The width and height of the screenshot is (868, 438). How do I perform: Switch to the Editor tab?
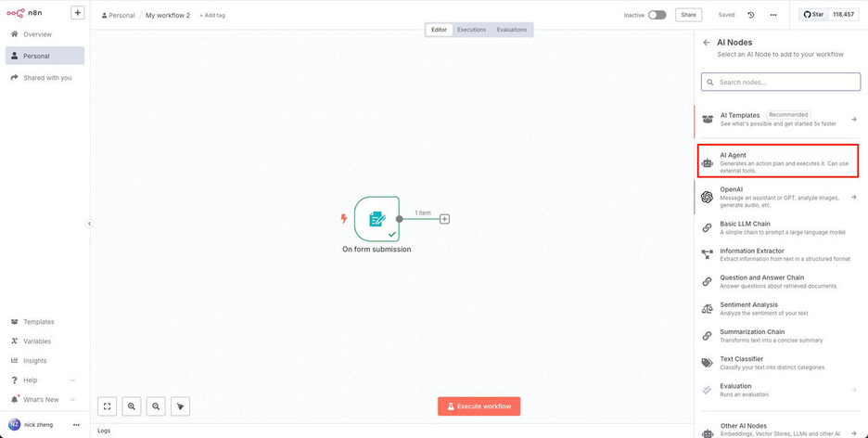coord(439,30)
